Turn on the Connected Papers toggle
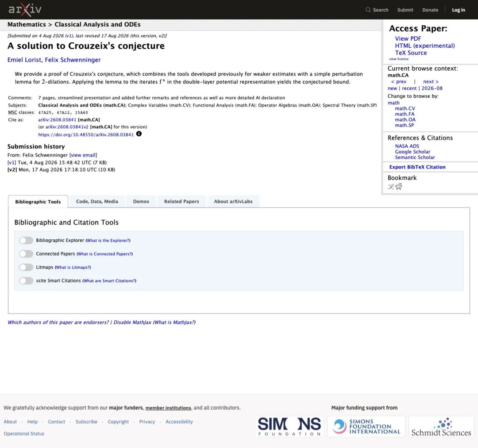The height and width of the screenshot is (448, 478). point(26,254)
